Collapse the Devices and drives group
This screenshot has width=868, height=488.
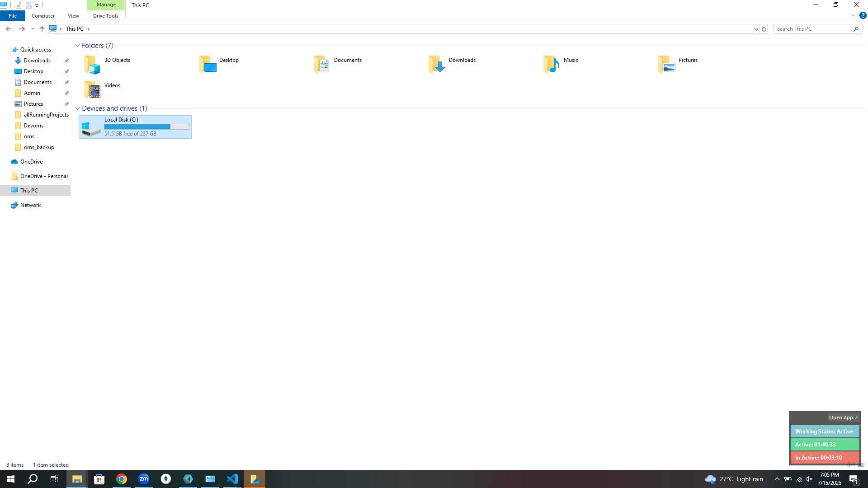point(77,108)
